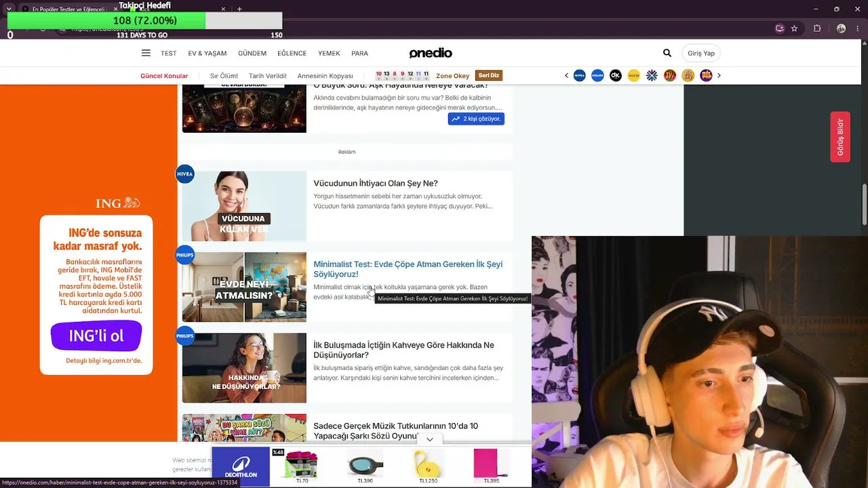Open the YEMEK menu item

click(x=329, y=54)
